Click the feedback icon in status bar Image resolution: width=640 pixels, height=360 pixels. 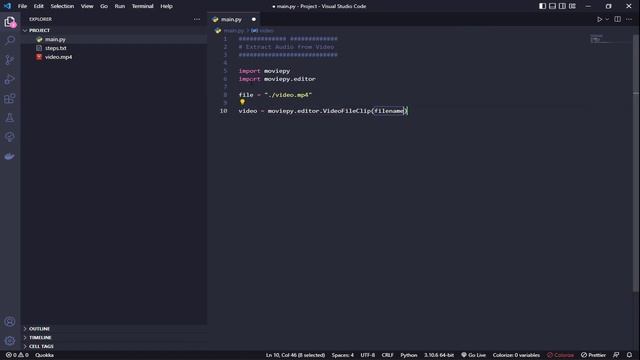[616, 355]
